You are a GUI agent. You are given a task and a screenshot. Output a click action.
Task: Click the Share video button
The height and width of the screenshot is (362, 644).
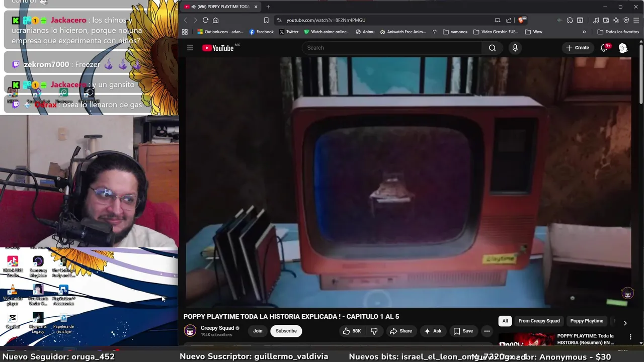400,331
